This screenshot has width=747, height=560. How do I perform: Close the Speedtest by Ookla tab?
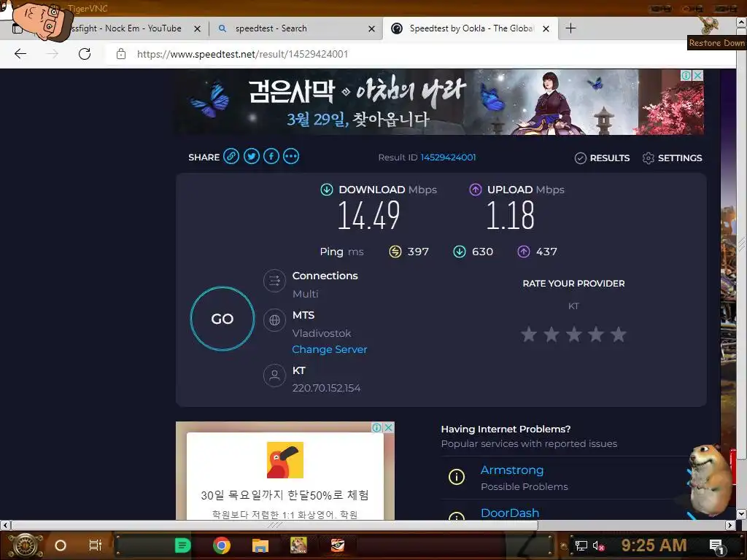[546, 29]
